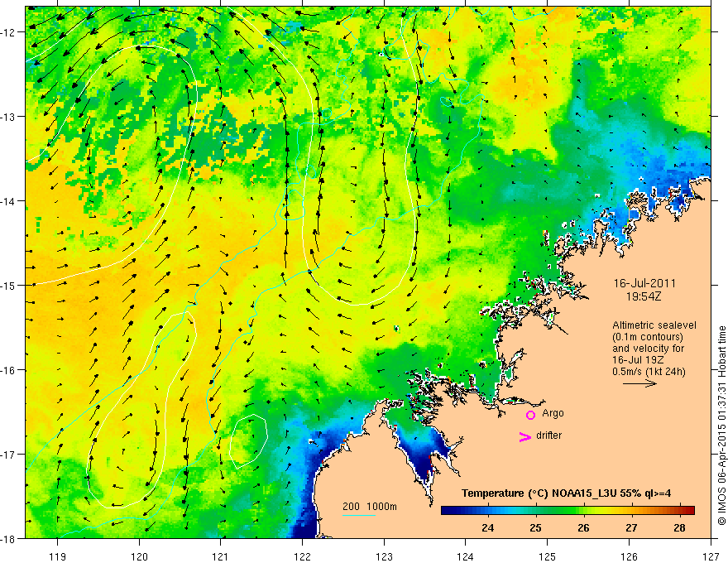The image size is (728, 563).
Task: Click longitude axis label 123
Action: (x=384, y=556)
